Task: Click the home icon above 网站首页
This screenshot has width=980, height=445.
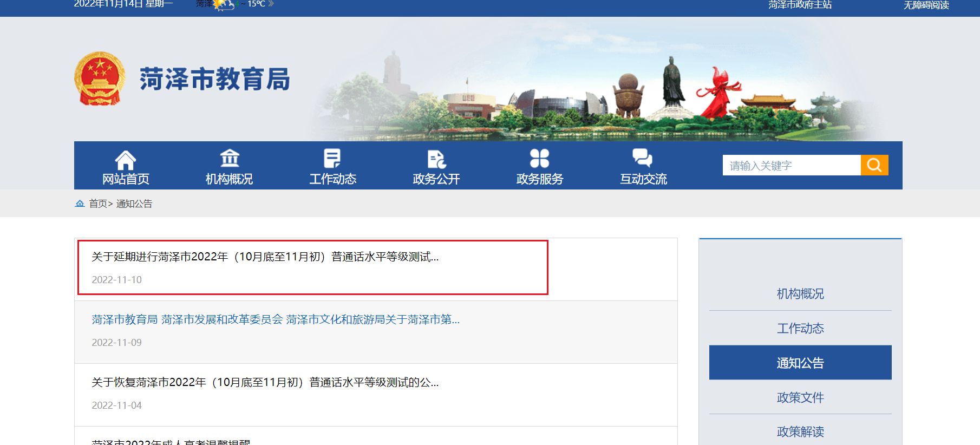Action: [125, 160]
